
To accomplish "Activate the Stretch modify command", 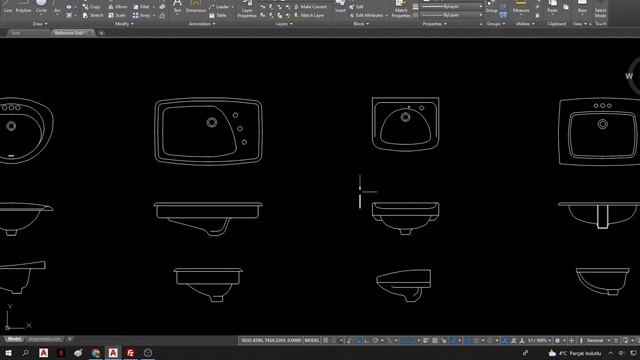I will [x=93, y=16].
